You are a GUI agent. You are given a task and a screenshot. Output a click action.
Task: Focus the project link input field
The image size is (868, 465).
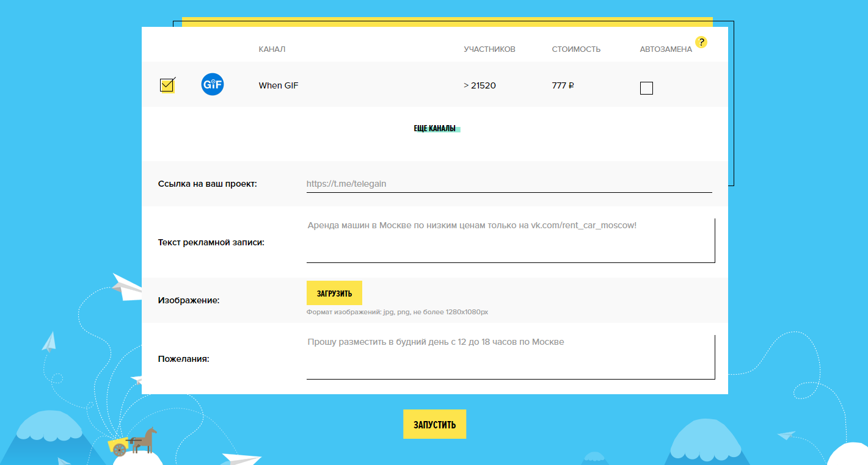click(x=509, y=184)
